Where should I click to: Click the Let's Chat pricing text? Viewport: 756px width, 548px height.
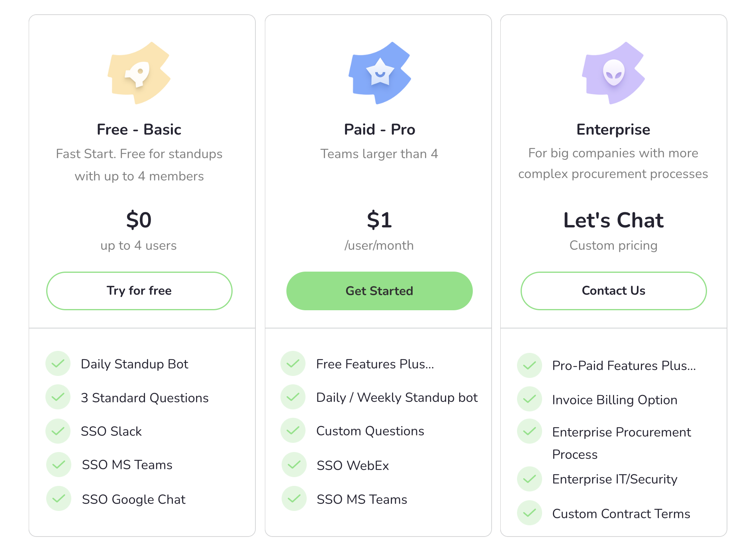pyautogui.click(x=613, y=220)
